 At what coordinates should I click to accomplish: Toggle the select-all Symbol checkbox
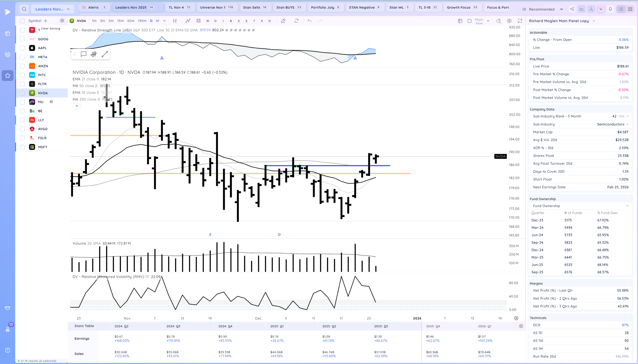pos(22,21)
